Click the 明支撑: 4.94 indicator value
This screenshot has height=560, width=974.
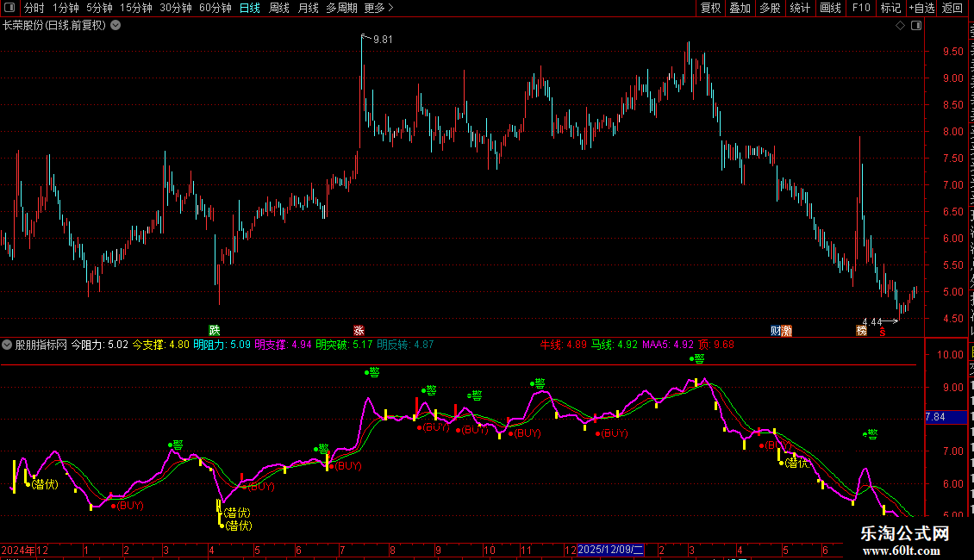point(283,345)
